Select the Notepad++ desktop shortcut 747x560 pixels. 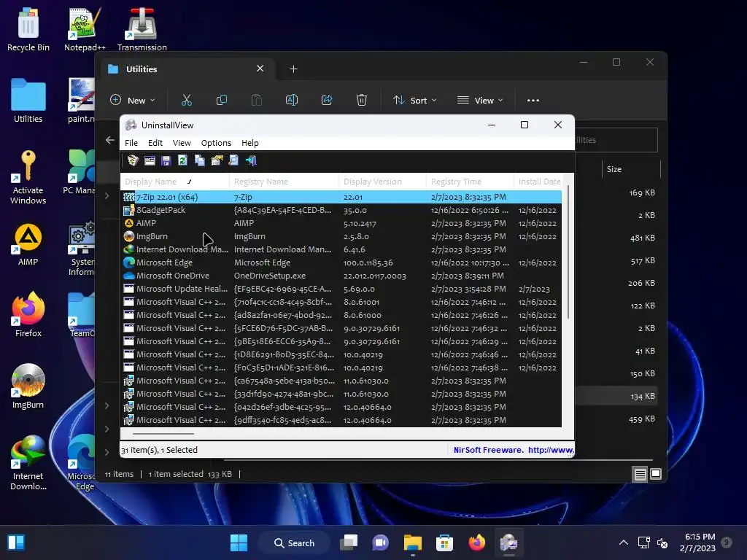tap(85, 29)
